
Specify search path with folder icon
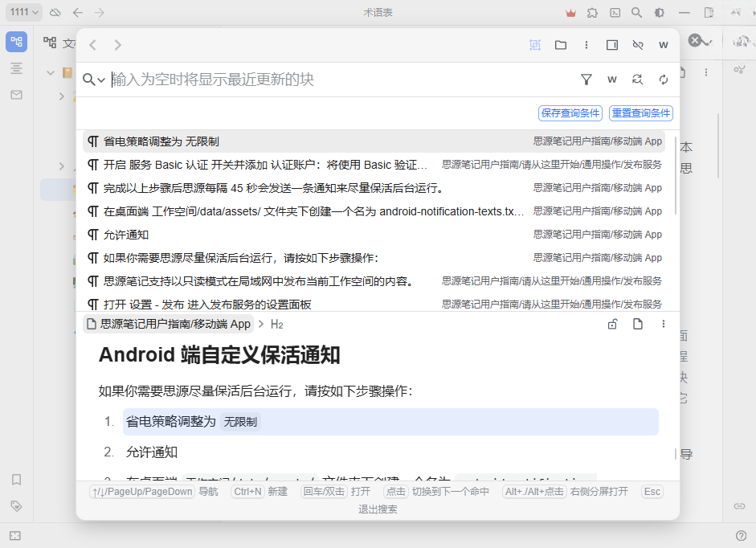coord(561,45)
